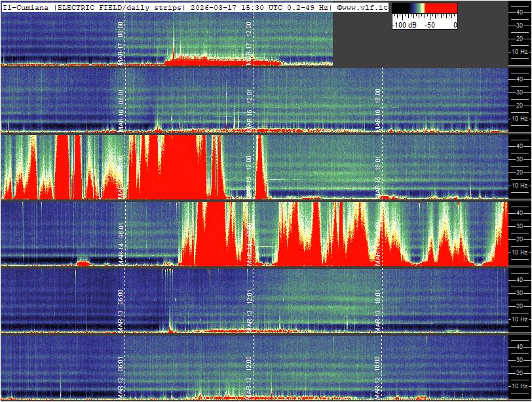The height and width of the screenshot is (402, 532).
Task: Select the MAR 13 12:01 time marker
Action: (249, 308)
